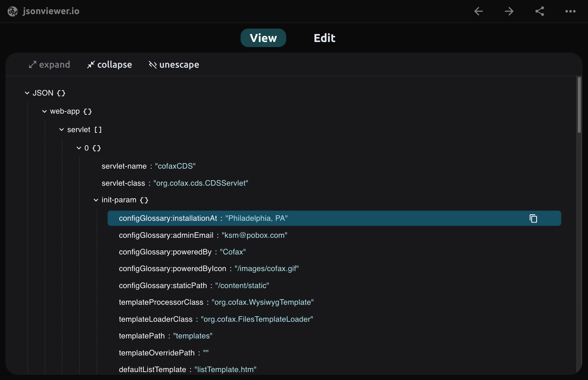Select the init-param tree node label
Screen dimensions: 588x380
coord(119,200)
